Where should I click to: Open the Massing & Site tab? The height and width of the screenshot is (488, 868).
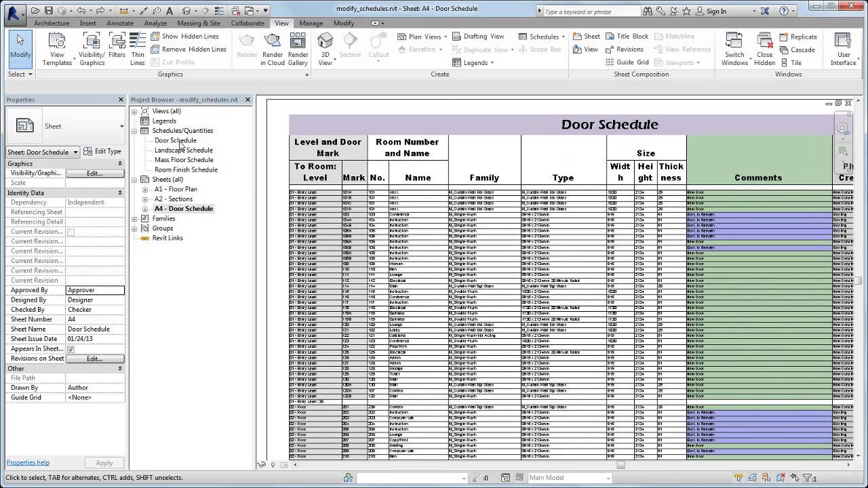point(199,23)
